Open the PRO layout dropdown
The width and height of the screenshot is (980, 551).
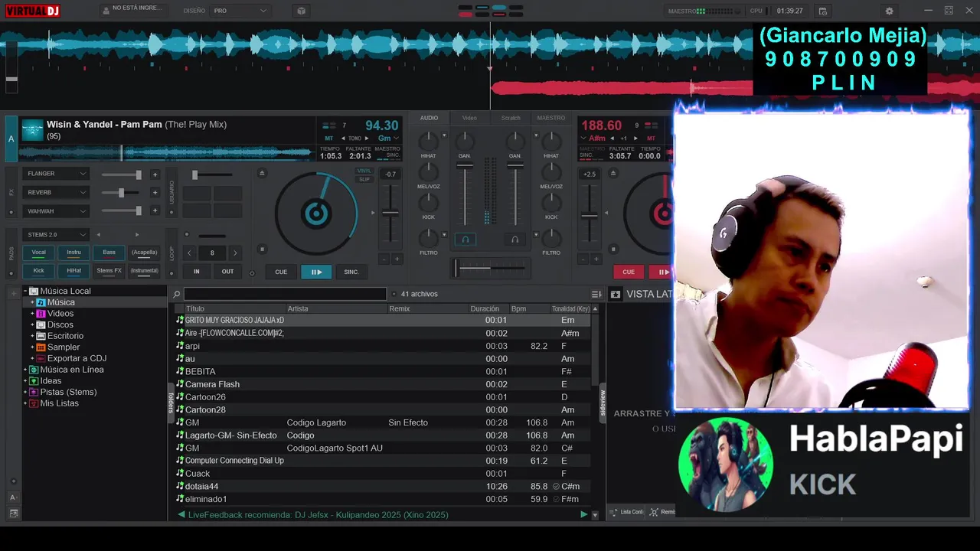240,11
